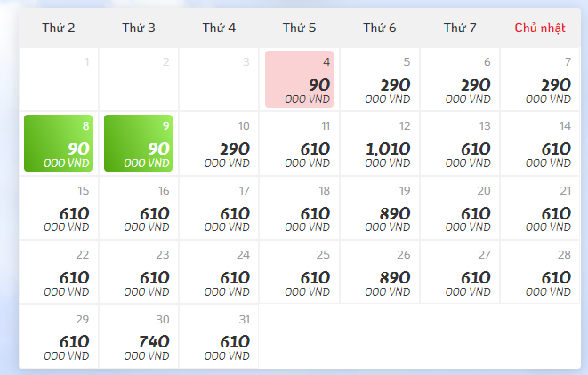Select day 26 with the 890 fare
This screenshot has width=588, height=375.
(x=379, y=272)
